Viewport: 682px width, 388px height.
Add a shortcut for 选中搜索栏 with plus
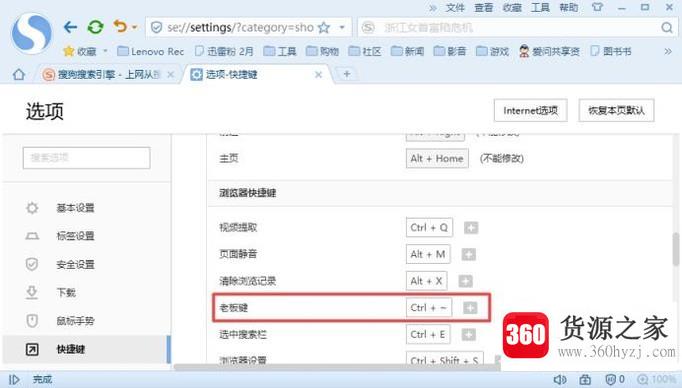468,335
